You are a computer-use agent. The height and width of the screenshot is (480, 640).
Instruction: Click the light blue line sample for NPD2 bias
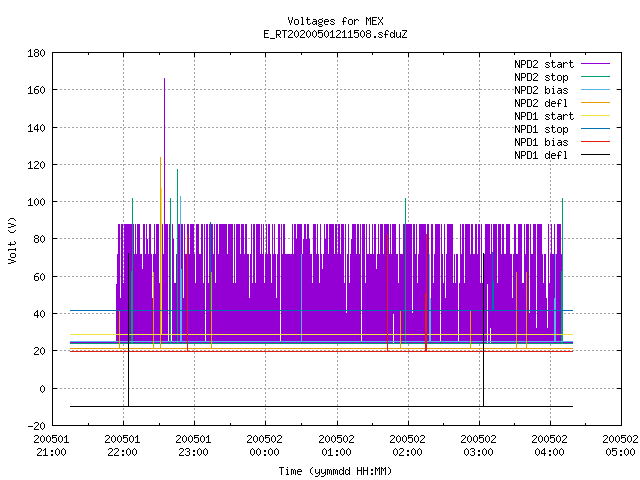pyautogui.click(x=595, y=89)
